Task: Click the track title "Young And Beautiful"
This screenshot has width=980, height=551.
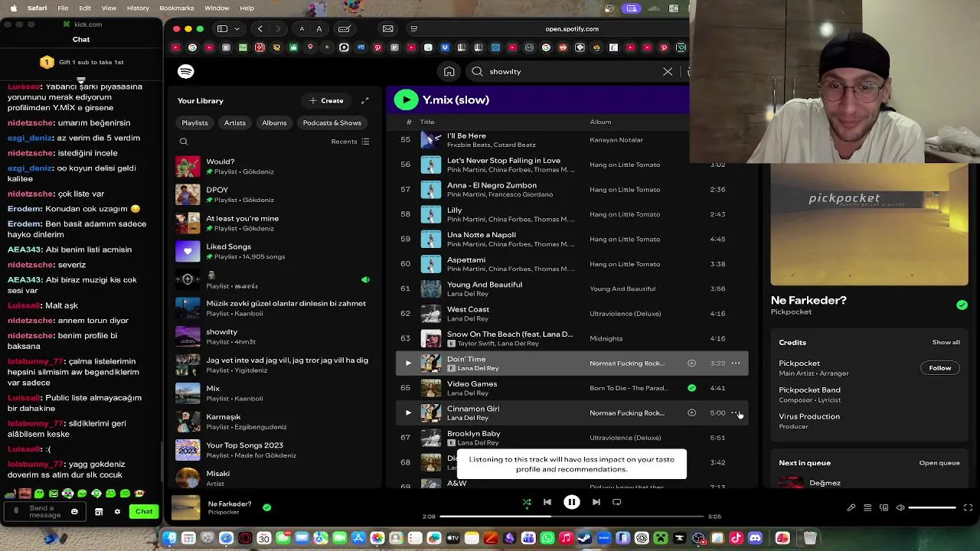Action: point(485,285)
